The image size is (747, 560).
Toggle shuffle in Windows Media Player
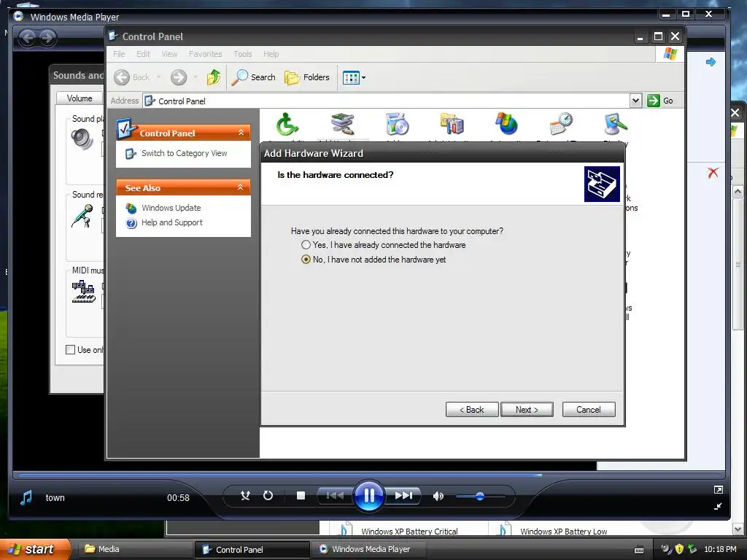click(245, 496)
